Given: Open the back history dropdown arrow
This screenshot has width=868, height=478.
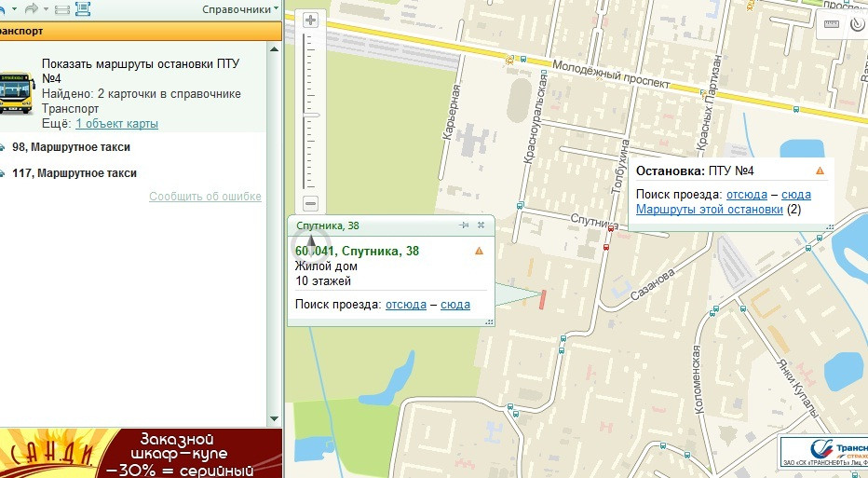Looking at the screenshot, I should tap(14, 9).
